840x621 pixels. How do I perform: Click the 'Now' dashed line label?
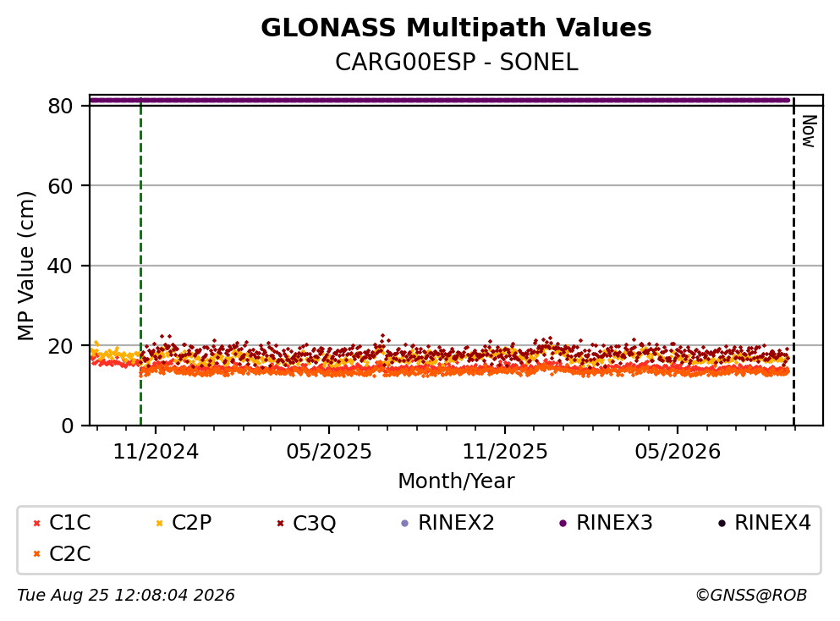click(x=809, y=131)
